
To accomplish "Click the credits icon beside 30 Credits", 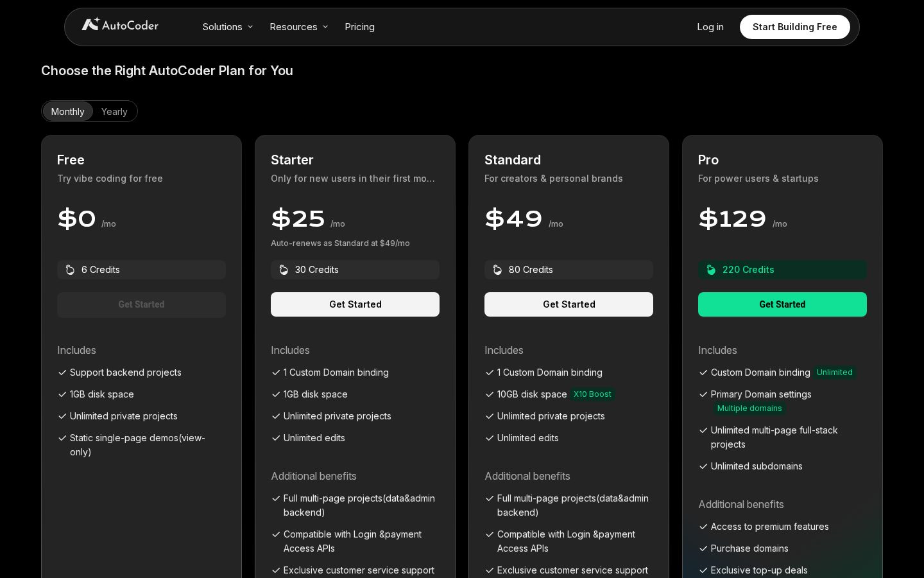I will [x=284, y=270].
